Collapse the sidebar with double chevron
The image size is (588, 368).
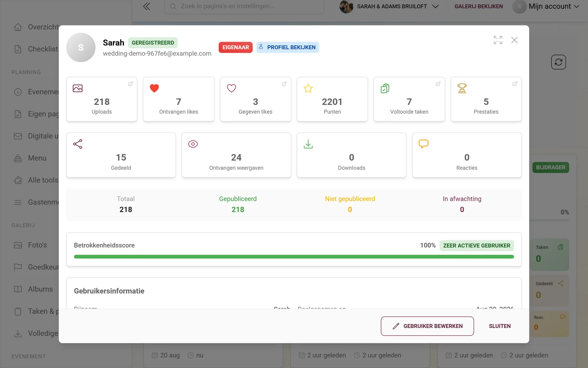pos(147,7)
